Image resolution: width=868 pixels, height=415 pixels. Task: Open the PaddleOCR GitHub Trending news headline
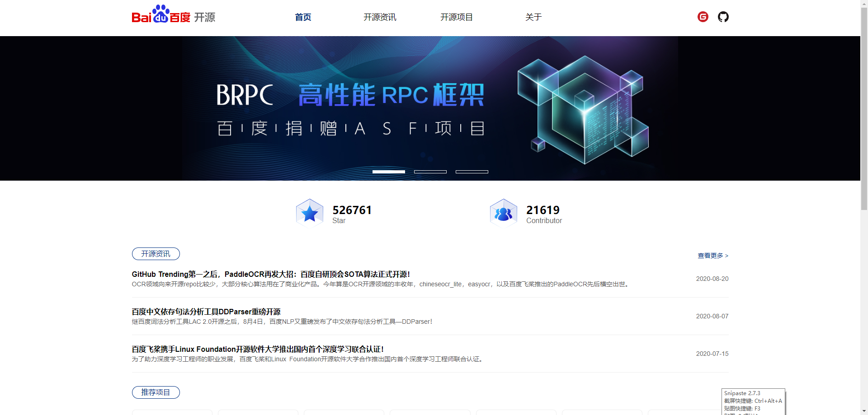click(271, 274)
